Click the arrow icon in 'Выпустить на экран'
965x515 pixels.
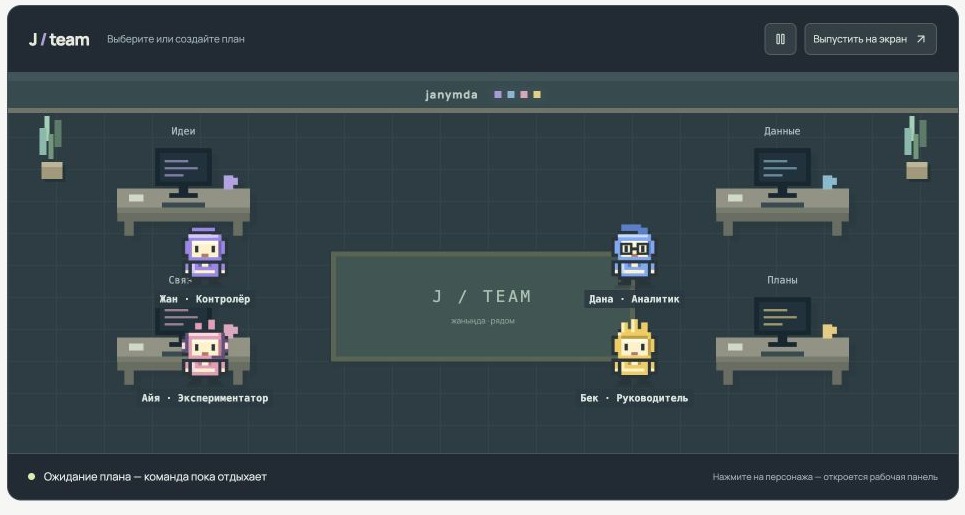click(921, 39)
